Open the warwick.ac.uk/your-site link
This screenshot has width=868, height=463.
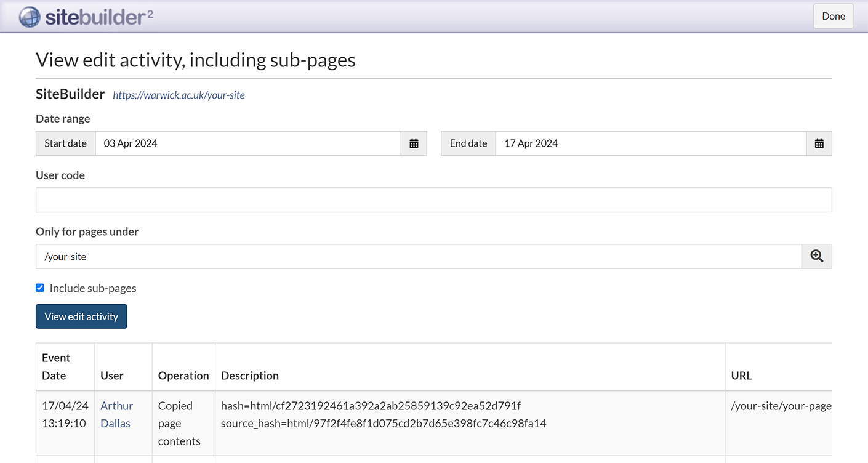(x=179, y=95)
